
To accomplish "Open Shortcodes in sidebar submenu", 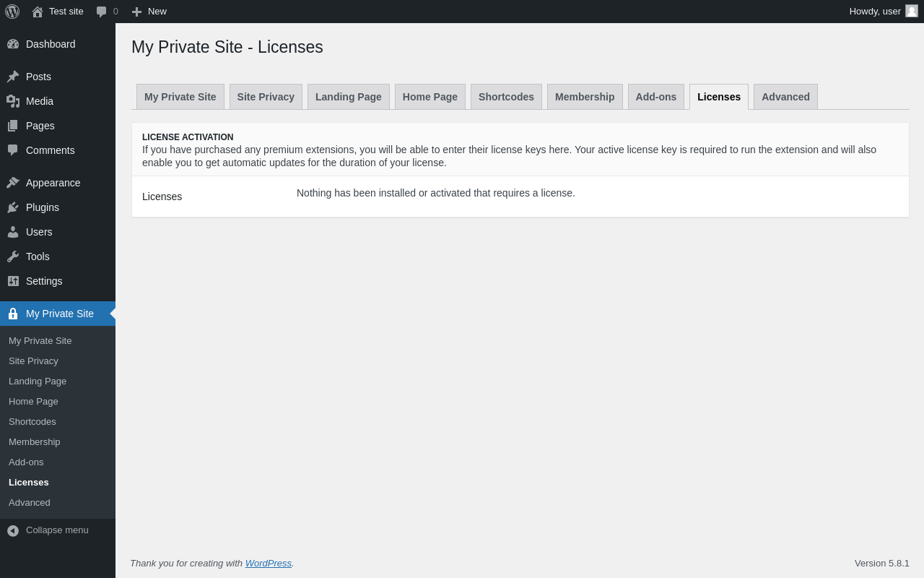I will [32, 421].
